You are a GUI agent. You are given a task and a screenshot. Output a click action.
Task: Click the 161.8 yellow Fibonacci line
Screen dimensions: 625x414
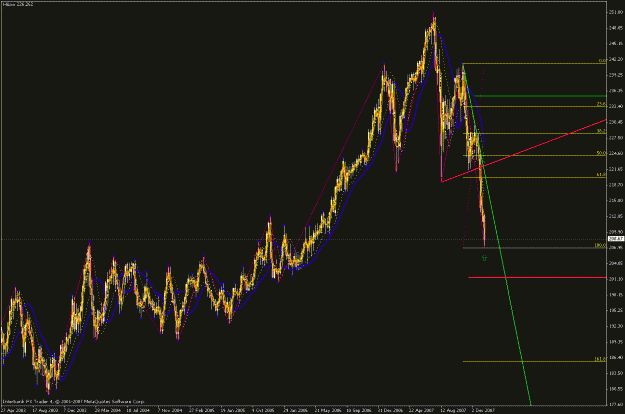coord(534,362)
